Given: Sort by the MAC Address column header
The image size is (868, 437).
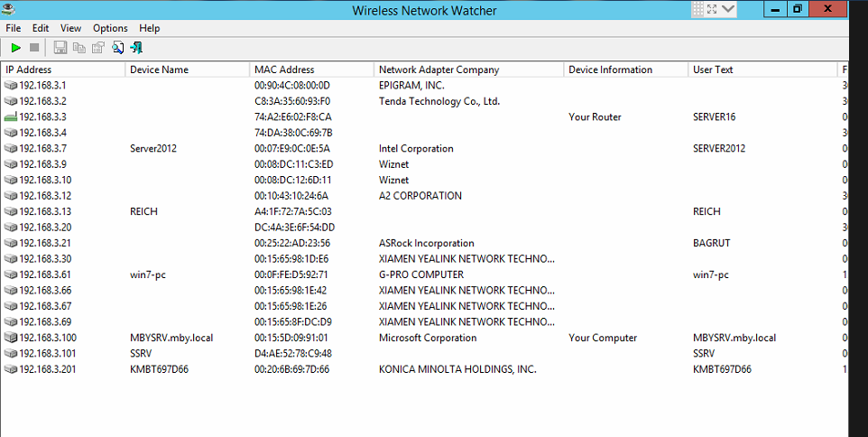Looking at the screenshot, I should click(311, 70).
